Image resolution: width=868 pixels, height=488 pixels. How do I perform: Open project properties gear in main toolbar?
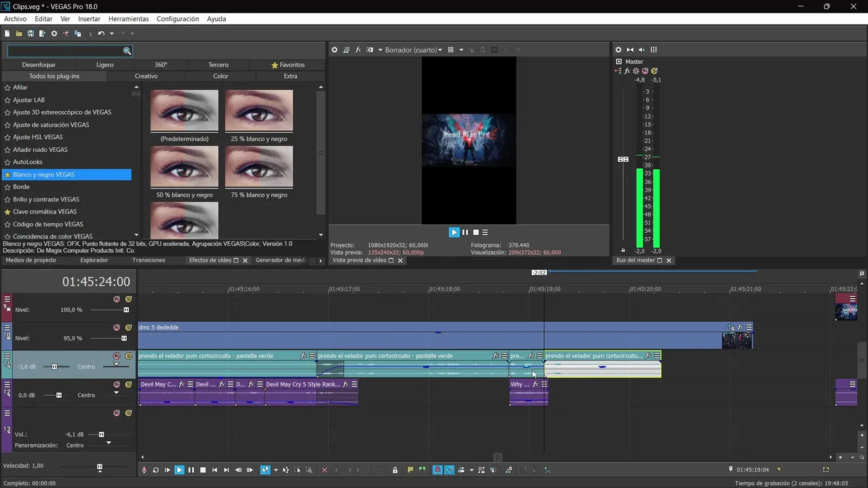click(x=54, y=33)
